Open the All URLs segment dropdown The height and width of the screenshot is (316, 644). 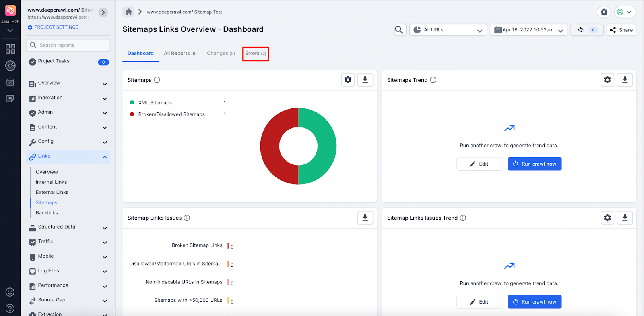coord(448,30)
